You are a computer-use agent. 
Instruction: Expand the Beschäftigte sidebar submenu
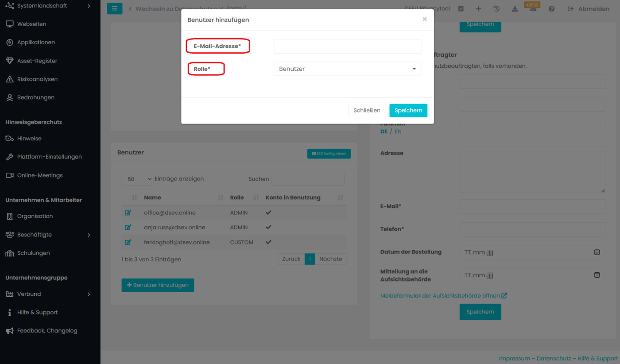[x=89, y=235]
